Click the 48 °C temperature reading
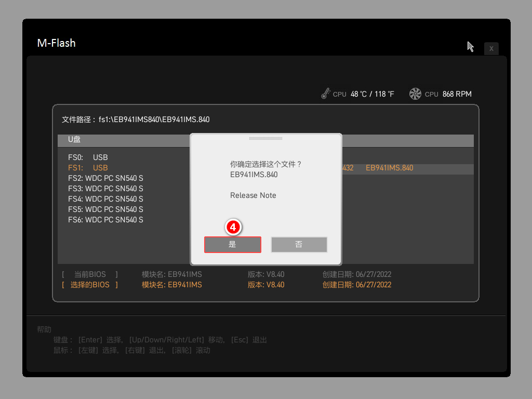 pyautogui.click(x=360, y=94)
